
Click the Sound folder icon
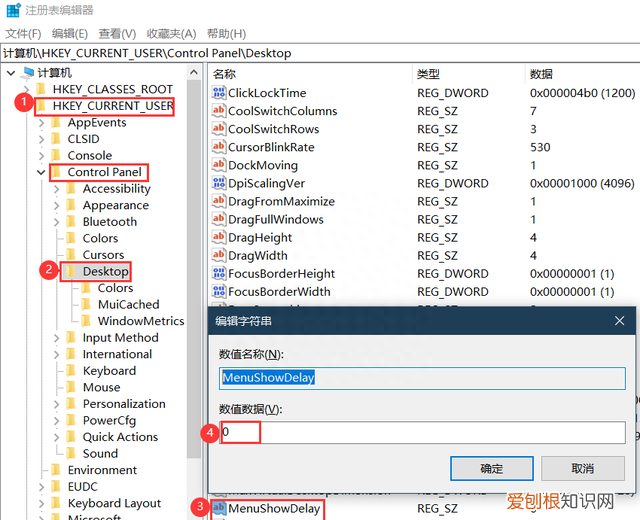(x=71, y=453)
